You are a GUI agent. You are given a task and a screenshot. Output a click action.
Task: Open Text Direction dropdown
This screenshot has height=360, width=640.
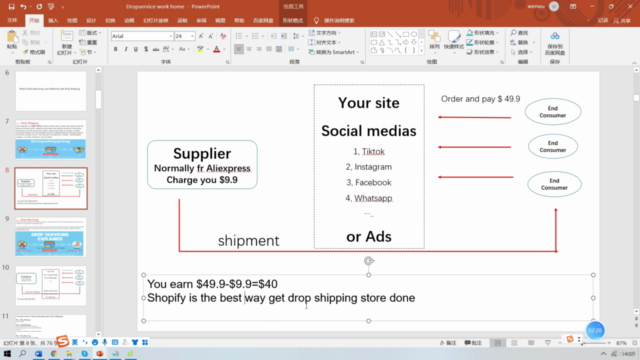(325, 33)
